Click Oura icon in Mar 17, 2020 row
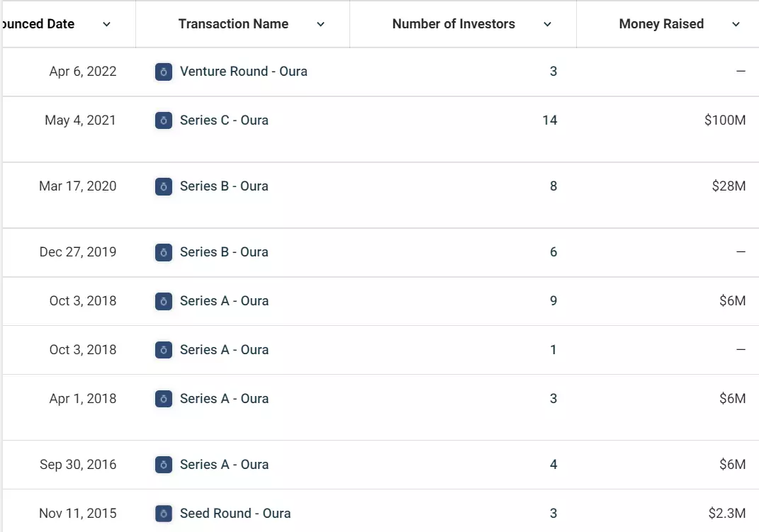Viewport: 759px width, 532px height. (164, 186)
